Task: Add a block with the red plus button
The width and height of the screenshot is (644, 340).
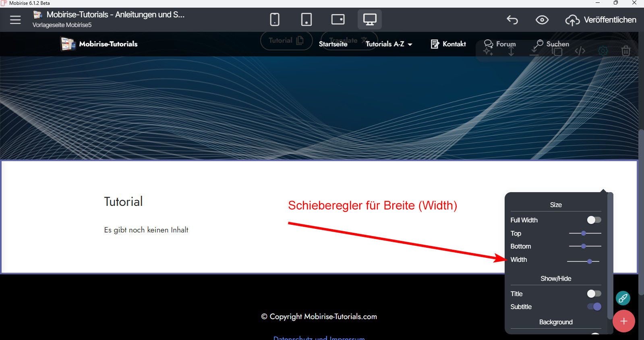Action: click(x=624, y=321)
